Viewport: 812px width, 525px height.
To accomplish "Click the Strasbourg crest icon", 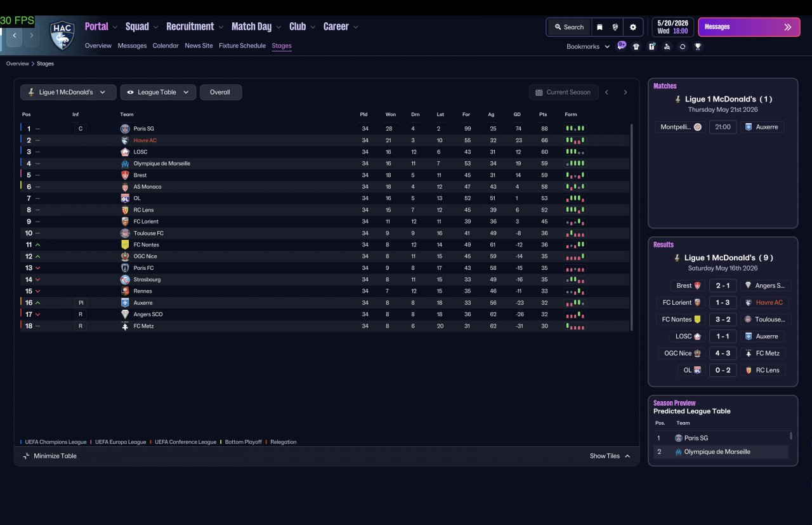I will [125, 279].
